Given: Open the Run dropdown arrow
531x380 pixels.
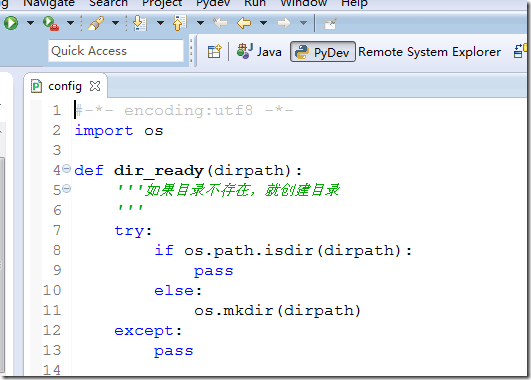Looking at the screenshot, I should pos(30,23).
